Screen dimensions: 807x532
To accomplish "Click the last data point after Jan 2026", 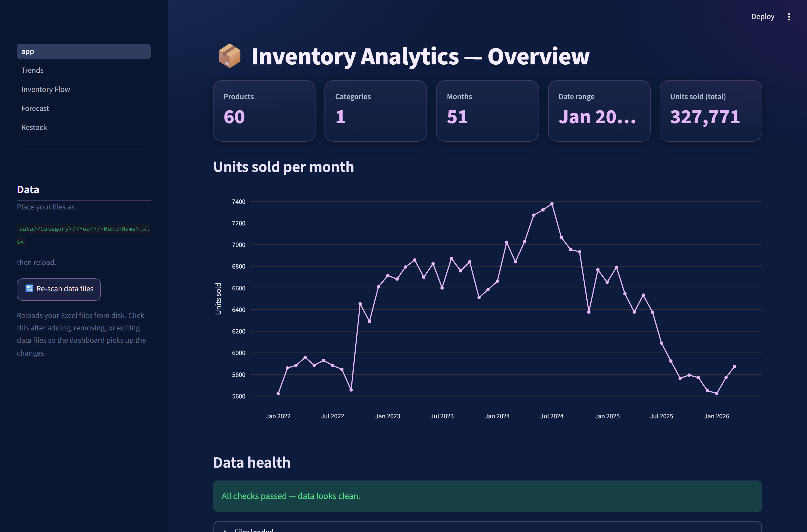I will (x=734, y=367).
